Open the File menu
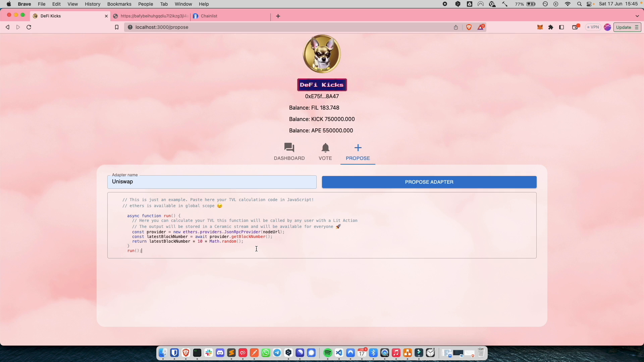This screenshot has width=644, height=362. point(42,4)
